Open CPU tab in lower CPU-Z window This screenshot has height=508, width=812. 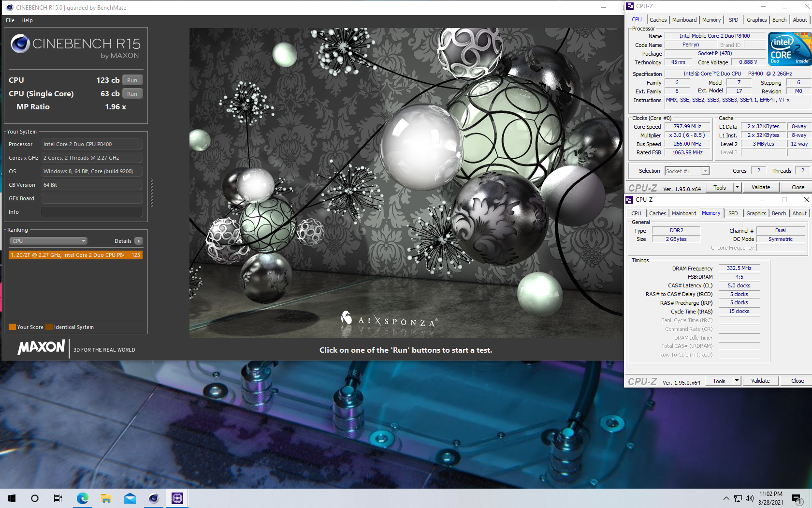click(x=637, y=213)
